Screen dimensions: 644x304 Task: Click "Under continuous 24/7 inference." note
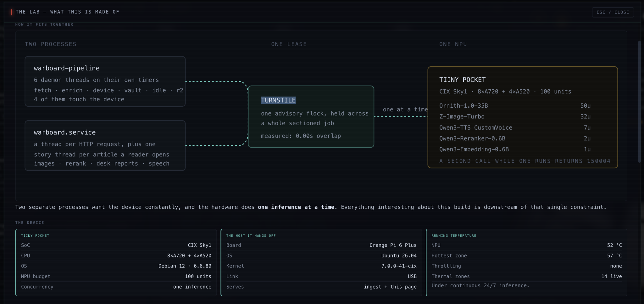coord(480,285)
